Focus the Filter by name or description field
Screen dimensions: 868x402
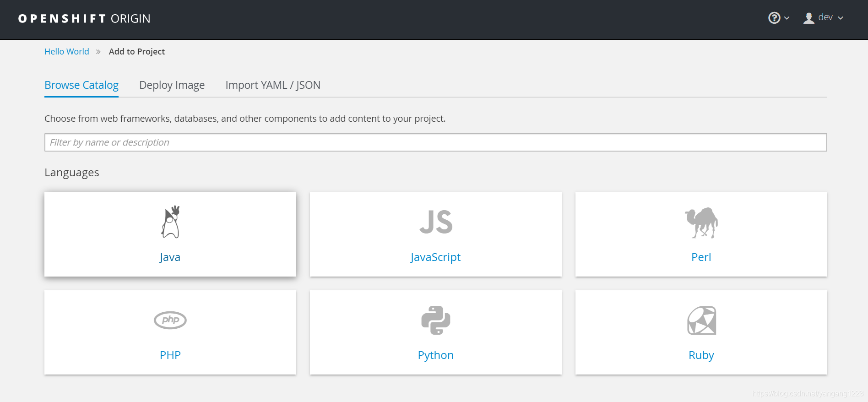point(435,142)
